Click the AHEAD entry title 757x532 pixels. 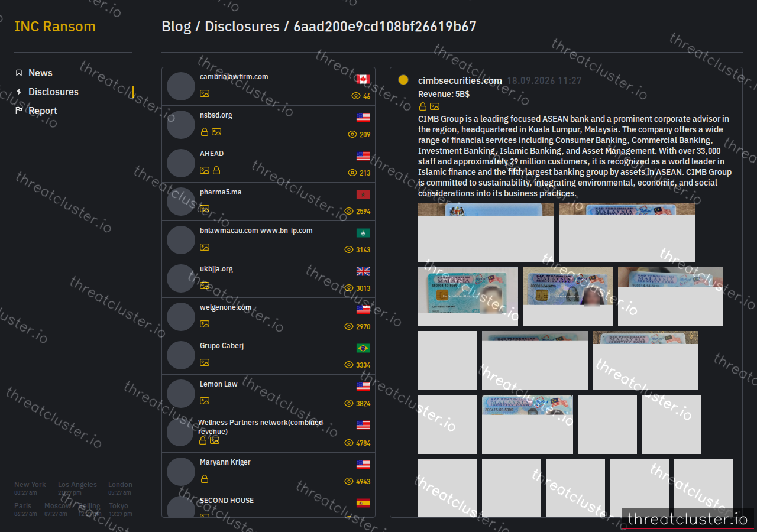tap(212, 154)
